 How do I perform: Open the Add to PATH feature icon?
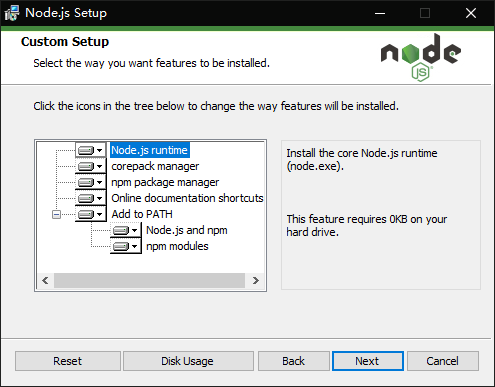[x=91, y=214]
